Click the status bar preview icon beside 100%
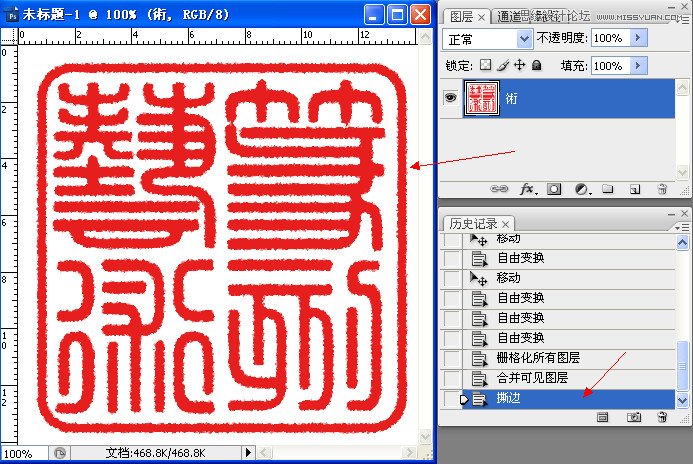The height and width of the screenshot is (464, 693). (x=60, y=453)
